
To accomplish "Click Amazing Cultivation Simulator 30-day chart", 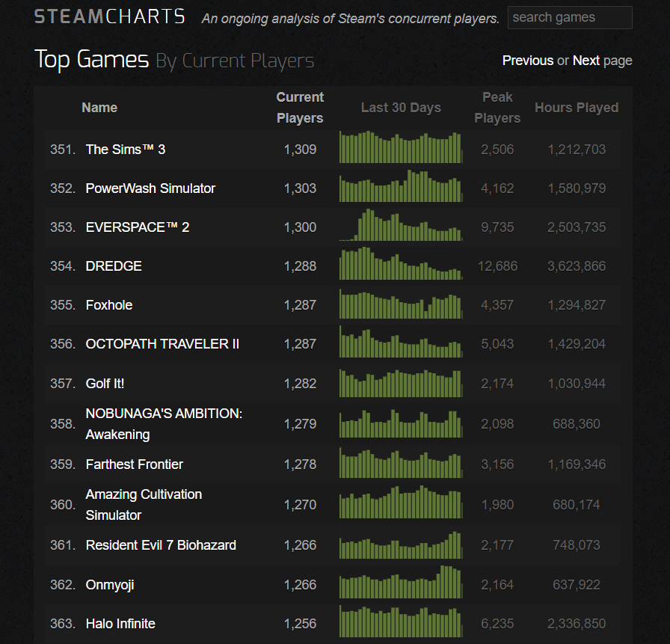I will click(x=401, y=502).
